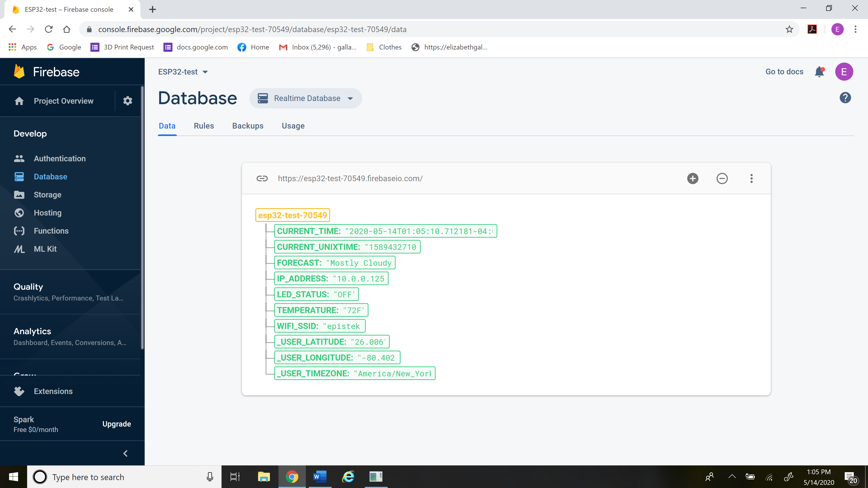Click the notifications bell icon
The width and height of the screenshot is (868, 488).
[819, 72]
